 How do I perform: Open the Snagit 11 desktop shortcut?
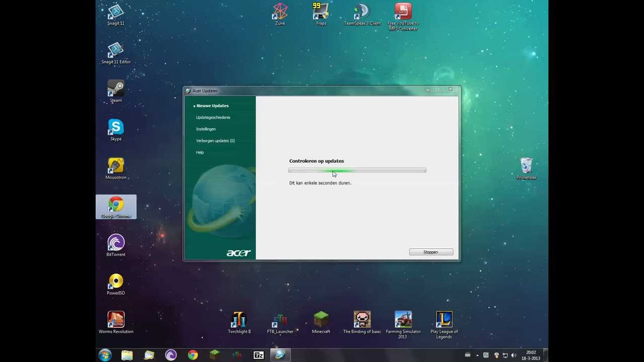pos(116,15)
